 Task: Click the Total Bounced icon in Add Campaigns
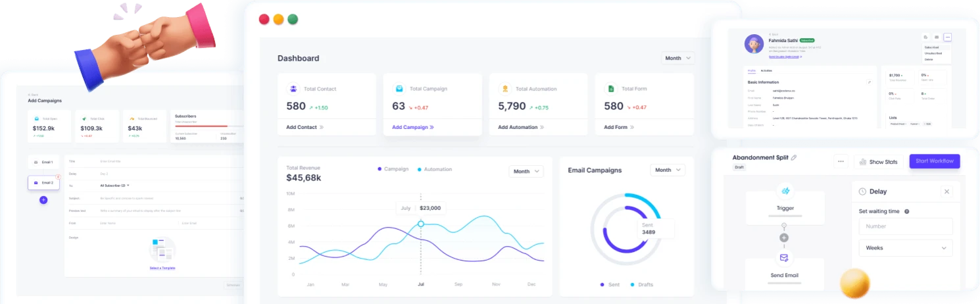[132, 118]
